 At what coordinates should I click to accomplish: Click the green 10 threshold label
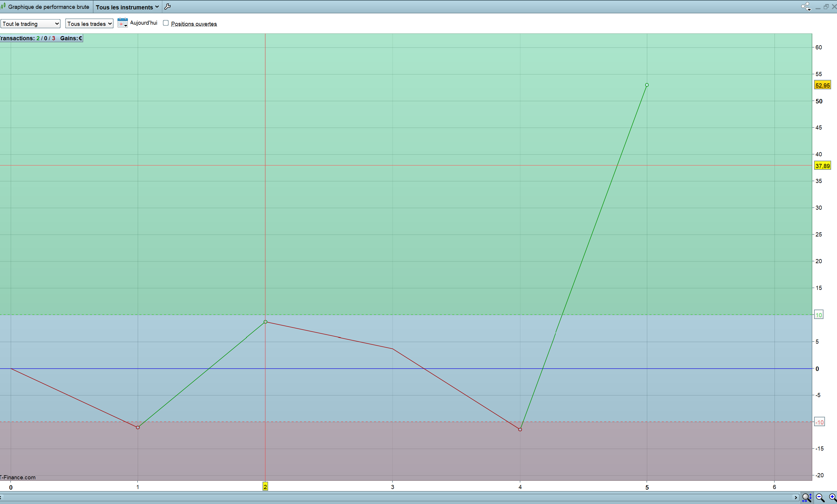tap(819, 315)
